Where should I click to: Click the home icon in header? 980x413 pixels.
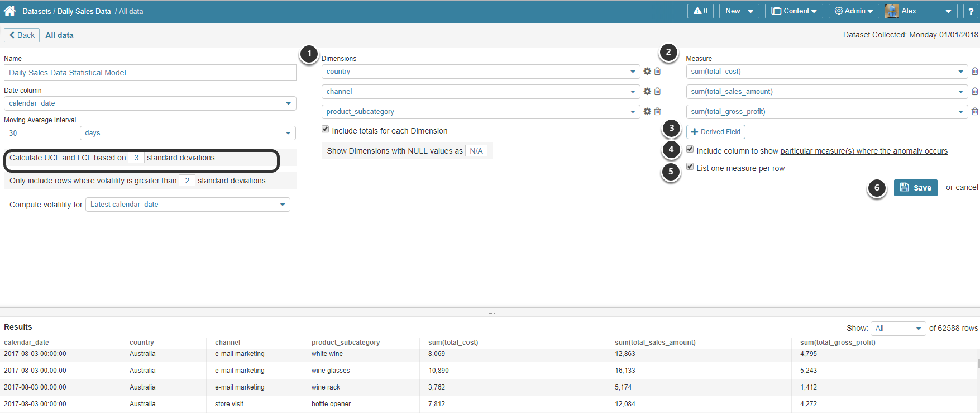(9, 11)
